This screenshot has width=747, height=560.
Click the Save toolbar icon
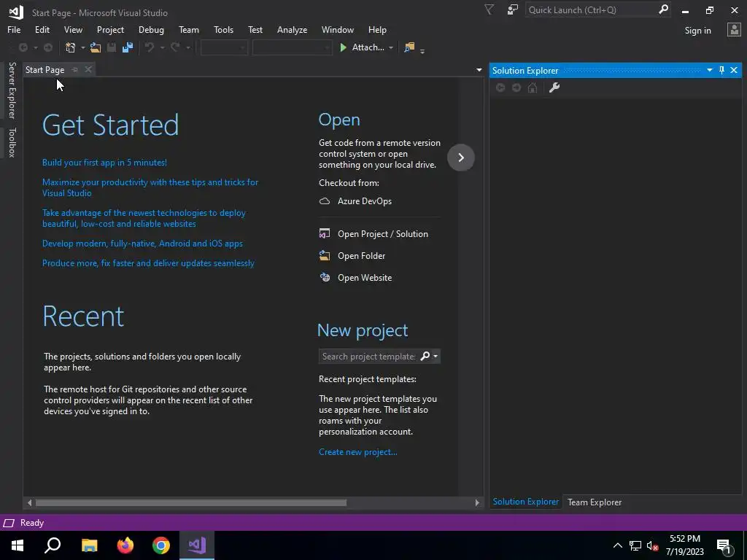(x=112, y=47)
